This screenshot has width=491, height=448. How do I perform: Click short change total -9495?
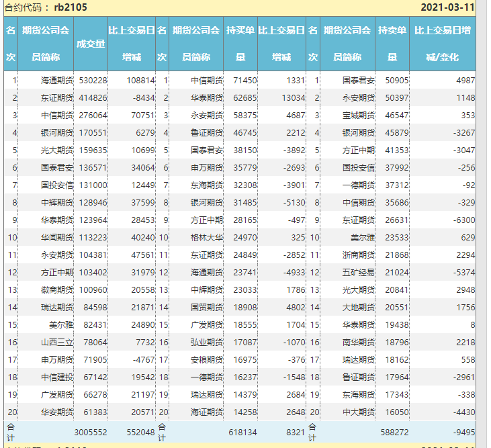pos(464,433)
